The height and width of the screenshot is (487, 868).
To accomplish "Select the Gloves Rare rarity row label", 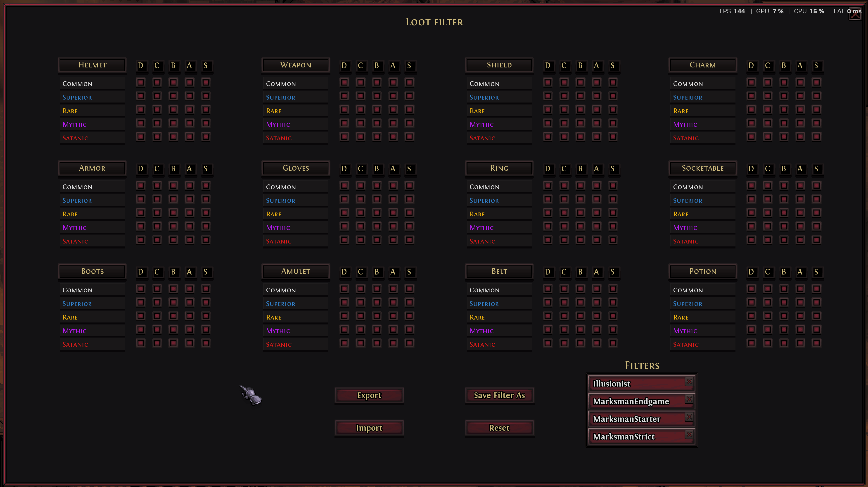I will point(296,214).
